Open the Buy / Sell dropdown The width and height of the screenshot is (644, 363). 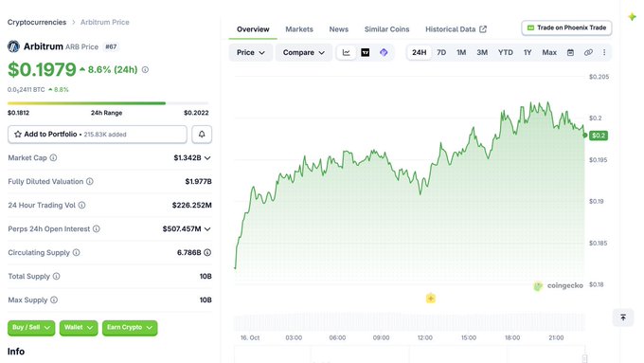[31, 328]
